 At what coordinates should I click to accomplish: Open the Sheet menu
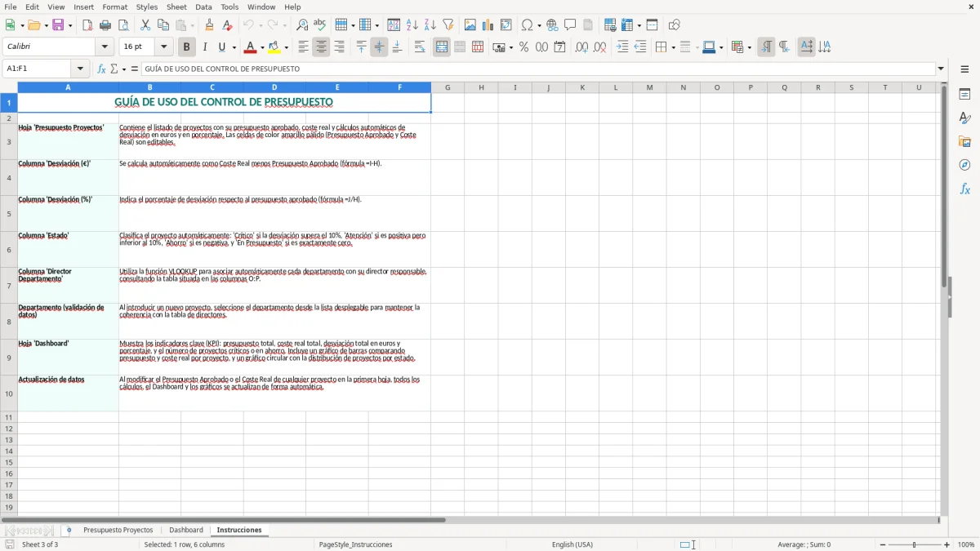tap(176, 7)
